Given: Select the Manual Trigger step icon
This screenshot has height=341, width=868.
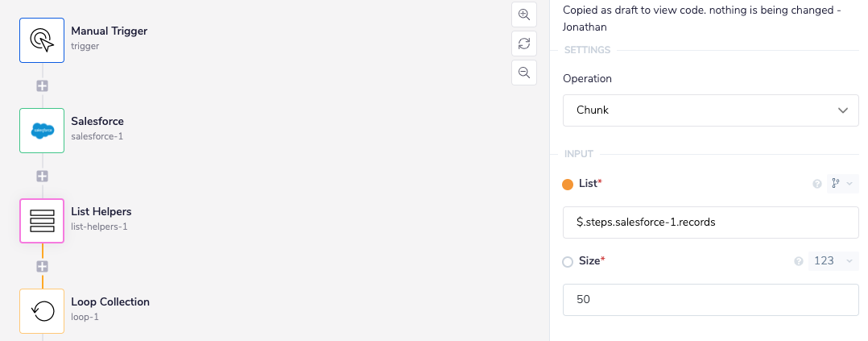Looking at the screenshot, I should coord(42,40).
